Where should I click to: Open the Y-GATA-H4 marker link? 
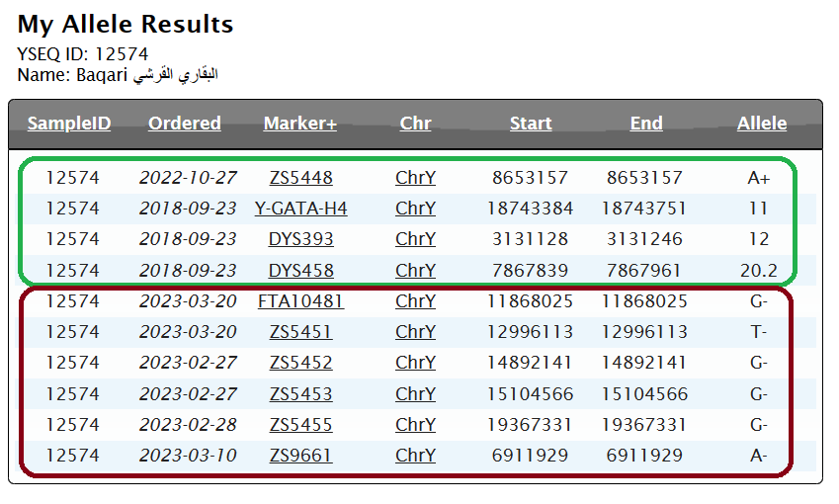pyautogui.click(x=300, y=209)
